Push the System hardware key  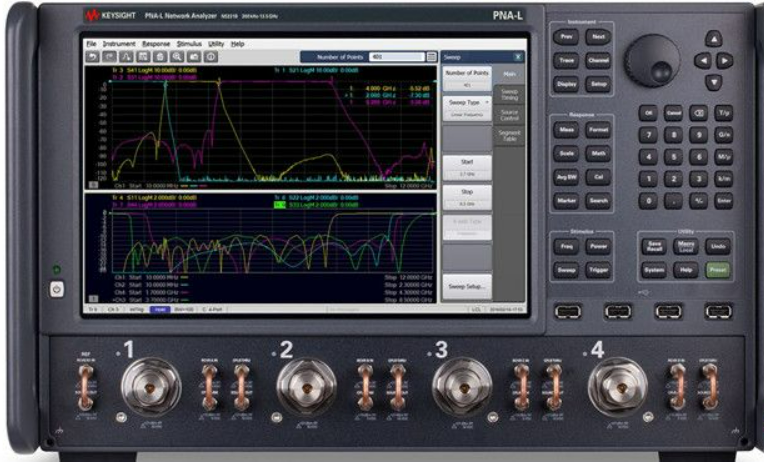point(654,270)
